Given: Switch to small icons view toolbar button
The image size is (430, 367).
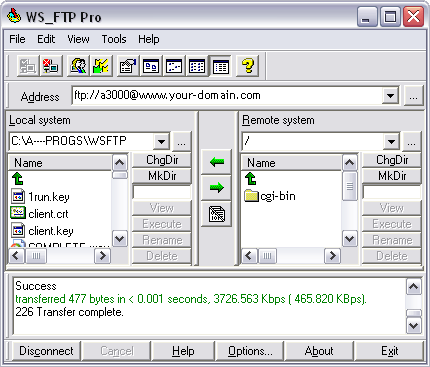Looking at the screenshot, I should click(174, 66).
